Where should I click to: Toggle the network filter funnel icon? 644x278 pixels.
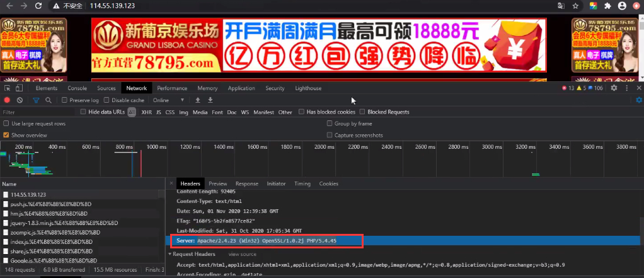[x=36, y=100]
